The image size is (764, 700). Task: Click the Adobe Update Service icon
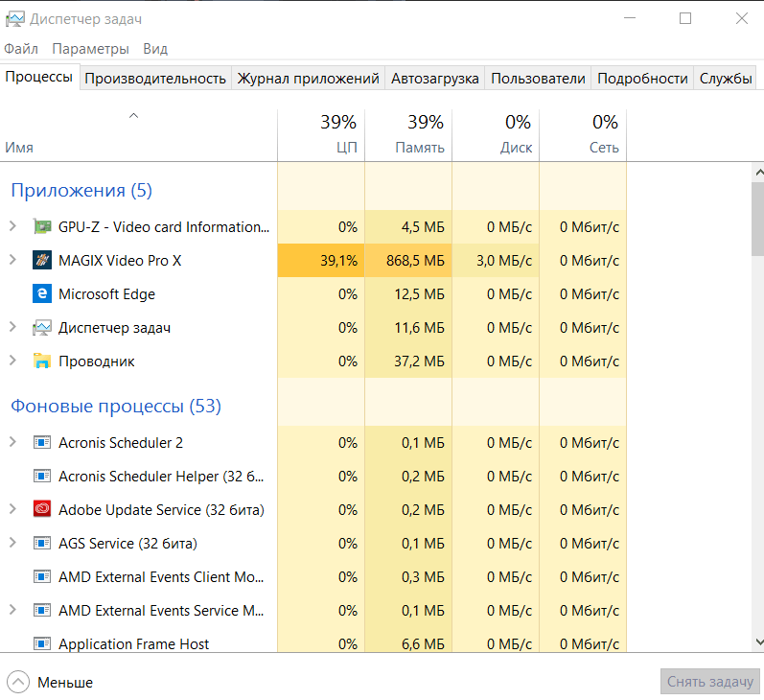pos(42,509)
